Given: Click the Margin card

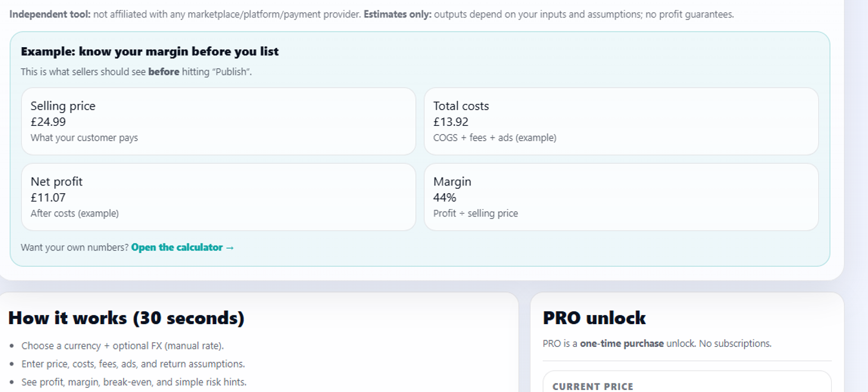Looking at the screenshot, I should click(x=620, y=197).
